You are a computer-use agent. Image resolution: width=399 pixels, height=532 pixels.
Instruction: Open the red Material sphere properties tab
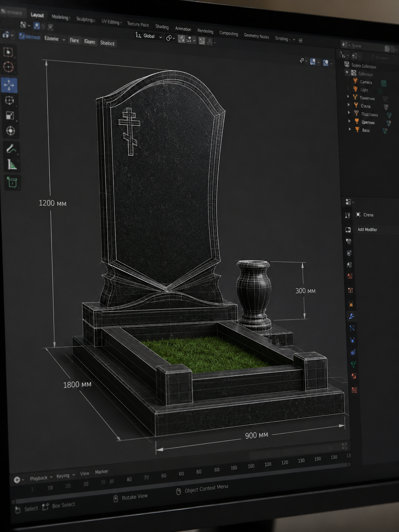click(354, 376)
